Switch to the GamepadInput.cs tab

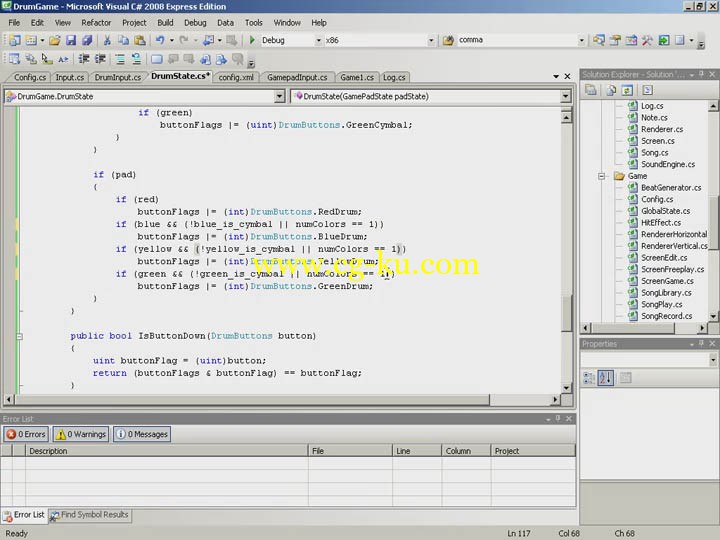[x=297, y=77]
